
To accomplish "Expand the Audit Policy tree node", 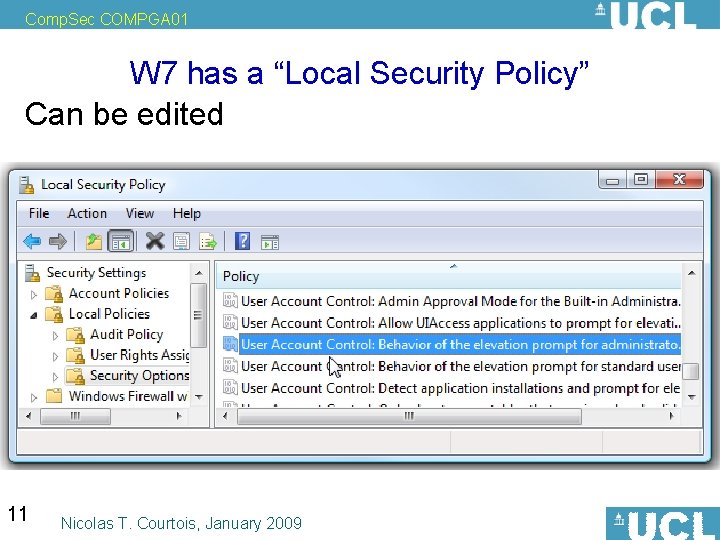I will click(x=55, y=336).
